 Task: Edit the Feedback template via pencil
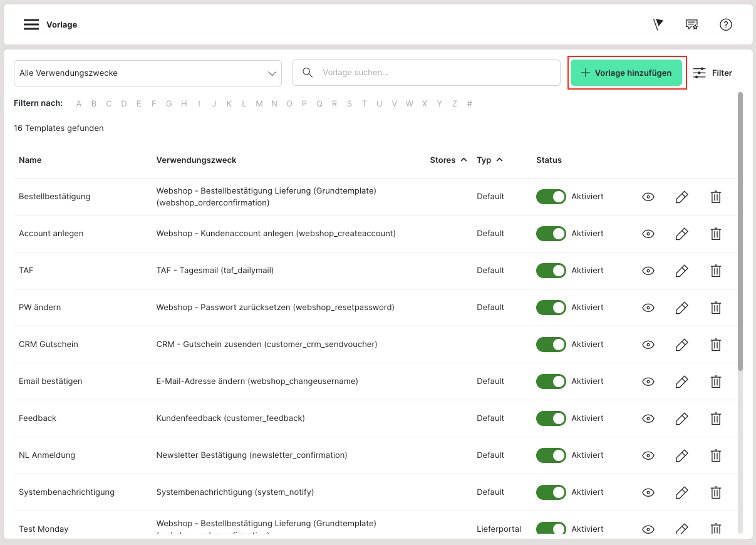[681, 418]
